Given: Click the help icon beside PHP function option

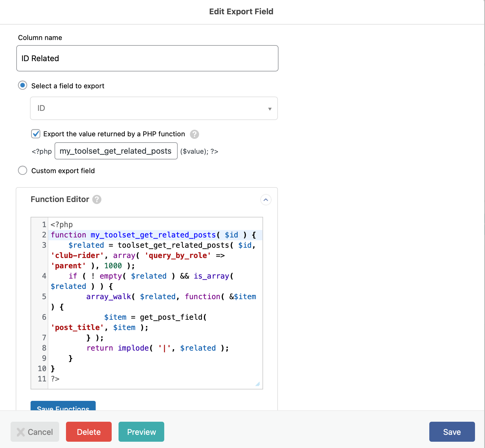Looking at the screenshot, I should point(195,134).
